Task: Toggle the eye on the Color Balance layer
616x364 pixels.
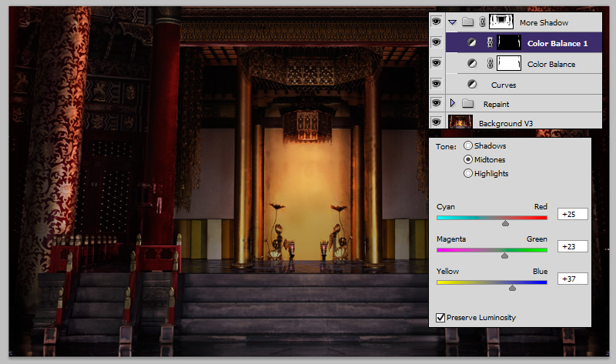Action: point(436,63)
